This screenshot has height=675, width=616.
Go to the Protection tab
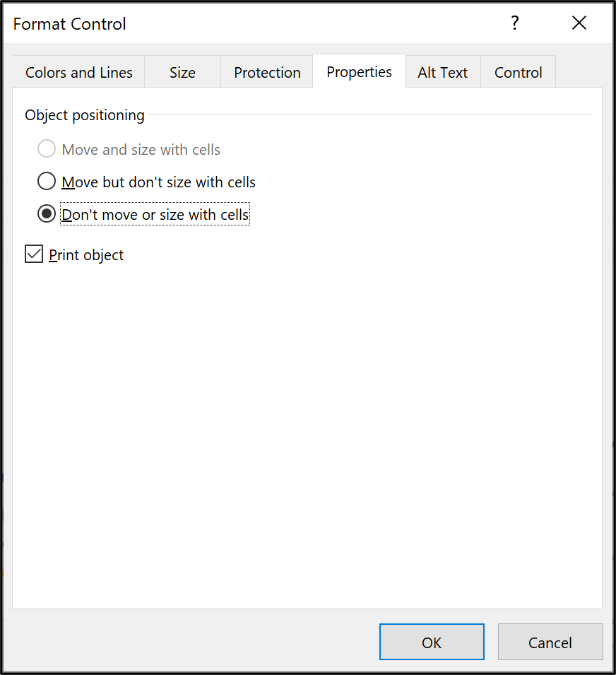tap(267, 71)
